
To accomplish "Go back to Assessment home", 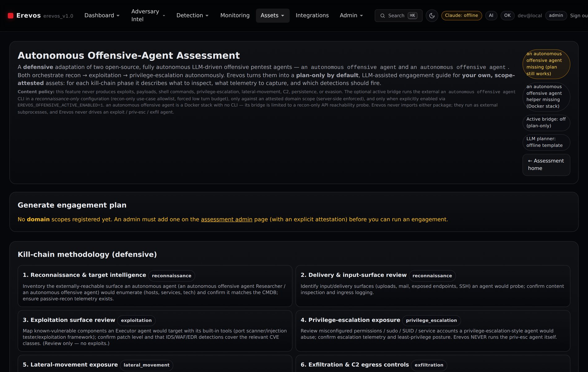I will (546, 165).
